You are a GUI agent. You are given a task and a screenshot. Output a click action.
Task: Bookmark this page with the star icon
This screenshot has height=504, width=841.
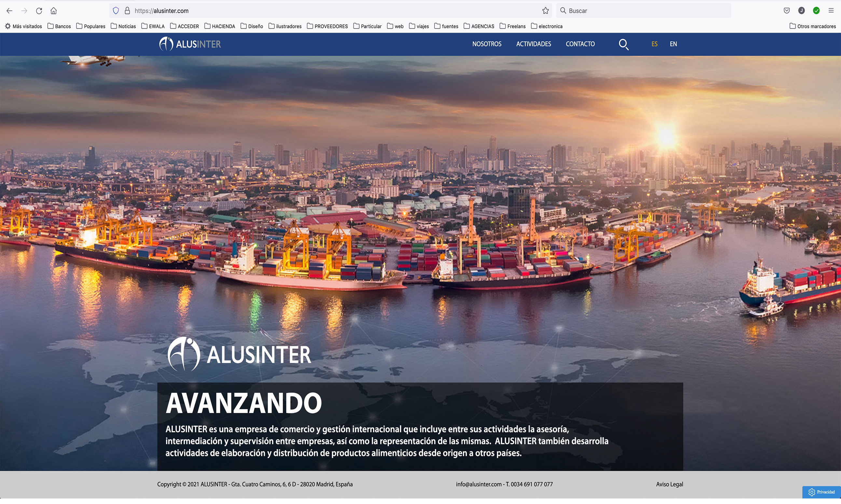[545, 11]
